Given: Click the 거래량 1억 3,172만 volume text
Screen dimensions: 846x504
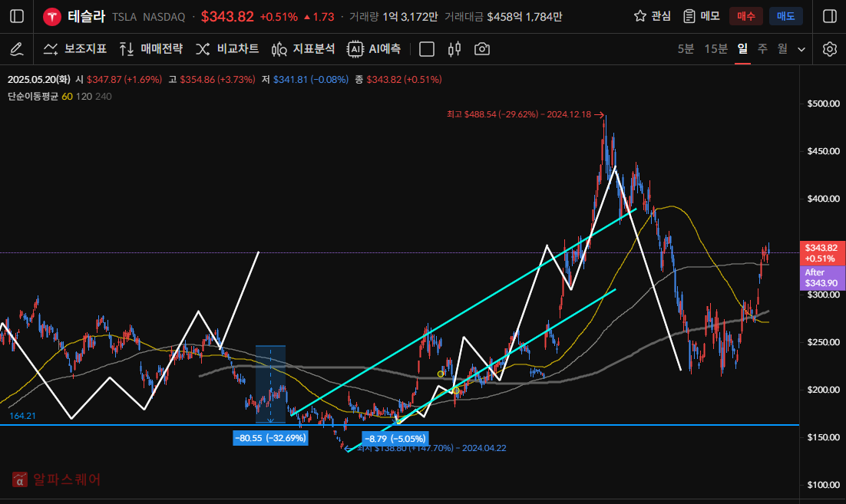Looking at the screenshot, I should click(x=393, y=17).
